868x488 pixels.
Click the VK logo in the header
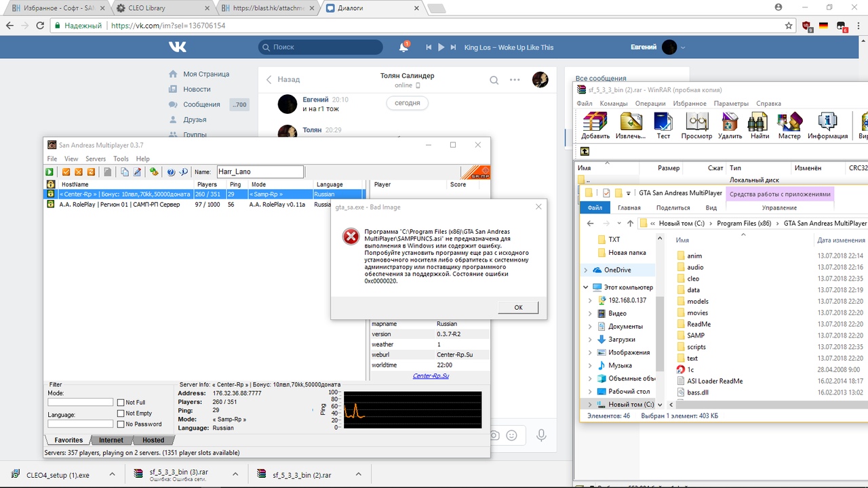[178, 47]
